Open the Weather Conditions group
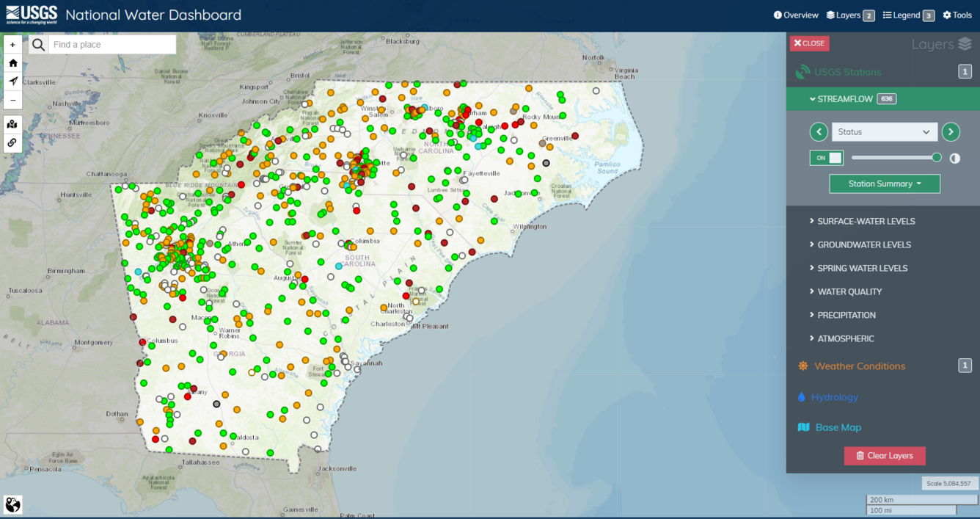The width and height of the screenshot is (980, 519). click(x=860, y=366)
